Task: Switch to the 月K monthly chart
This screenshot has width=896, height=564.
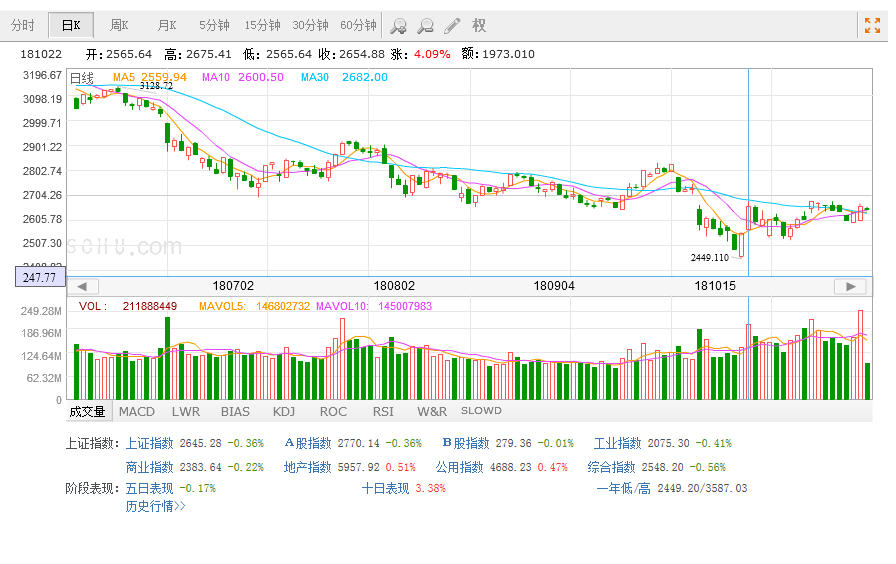Action: 167,26
